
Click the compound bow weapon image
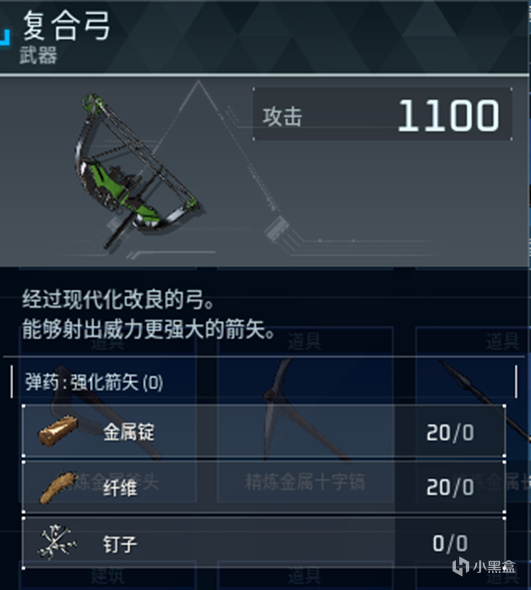(x=139, y=171)
